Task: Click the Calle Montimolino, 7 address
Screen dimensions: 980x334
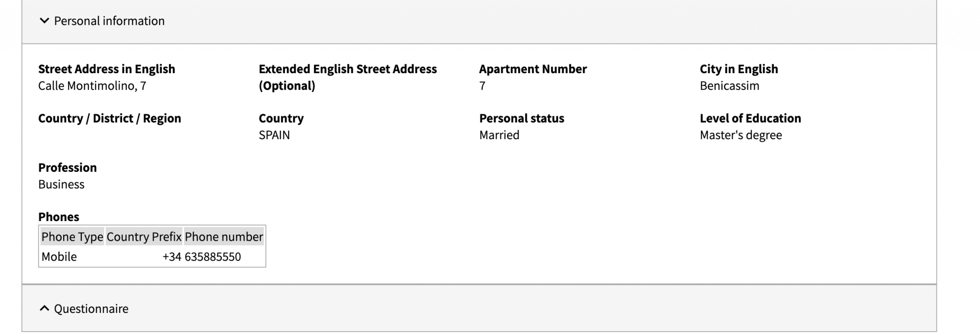Action: coord(92,86)
